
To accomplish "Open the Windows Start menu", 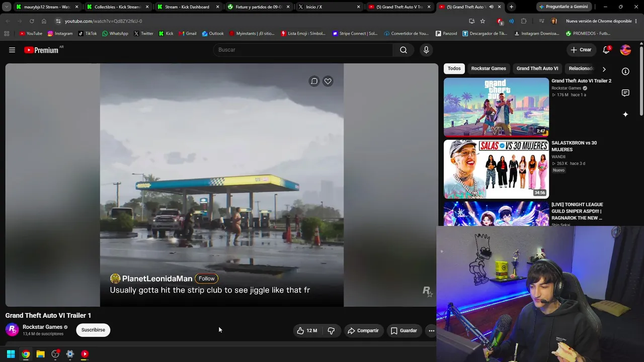I will [x=11, y=354].
